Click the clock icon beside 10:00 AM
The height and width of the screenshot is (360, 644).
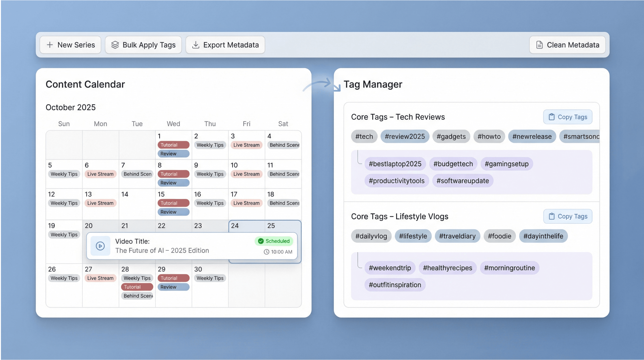click(x=267, y=252)
